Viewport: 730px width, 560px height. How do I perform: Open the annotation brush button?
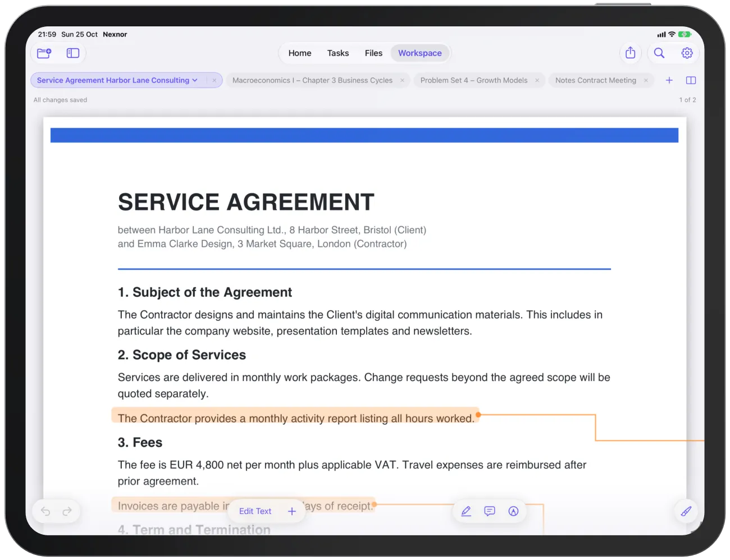(686, 511)
